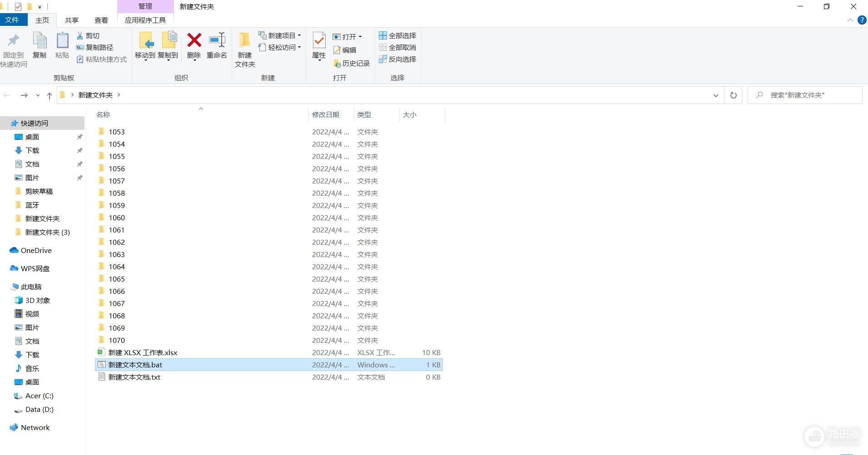Pin the folder to Quick access
Viewport: 868px width, 455px height.
point(14,50)
